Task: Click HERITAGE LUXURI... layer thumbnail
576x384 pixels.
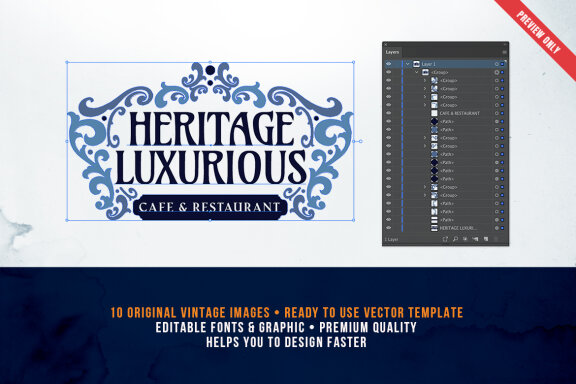Action: [x=434, y=228]
